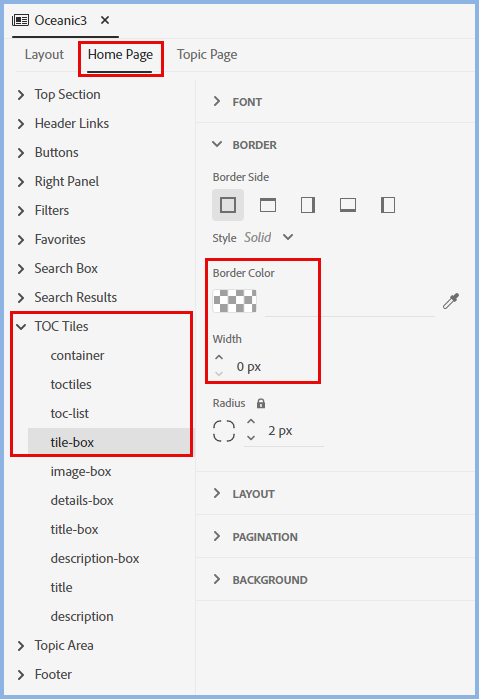
Task: Switch to the Layout tab
Action: 44,54
